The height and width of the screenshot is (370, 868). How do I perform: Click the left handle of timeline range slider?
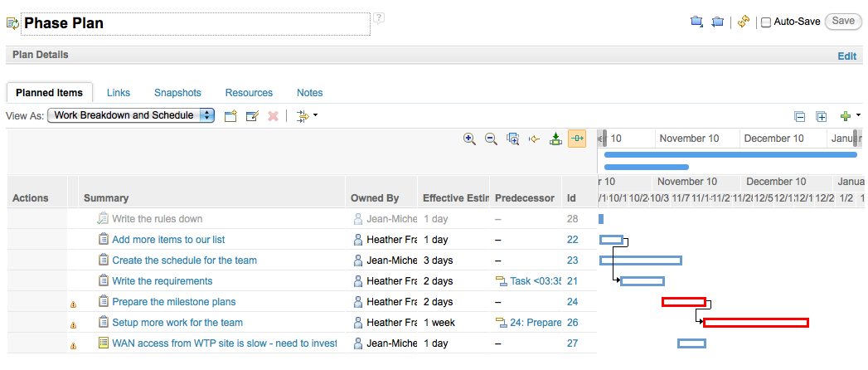(603, 139)
